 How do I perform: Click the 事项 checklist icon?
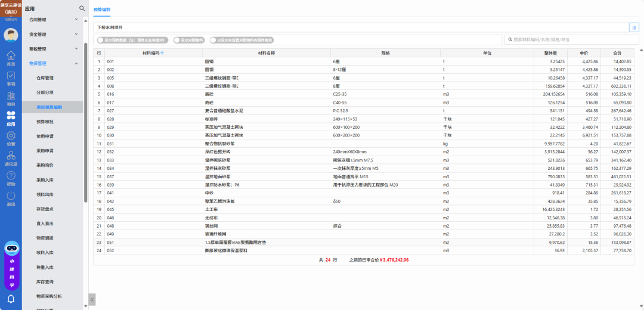[11, 78]
